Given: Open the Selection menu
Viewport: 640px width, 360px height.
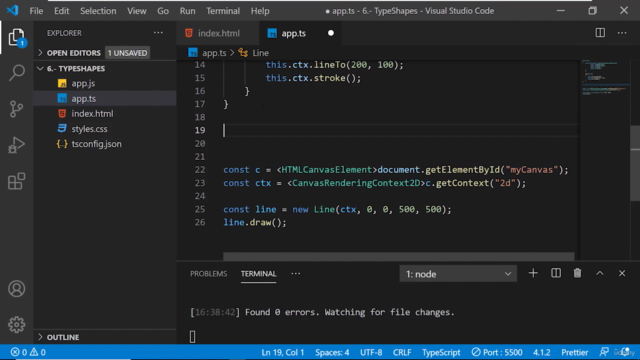Looking at the screenshot, I should coord(98,11).
